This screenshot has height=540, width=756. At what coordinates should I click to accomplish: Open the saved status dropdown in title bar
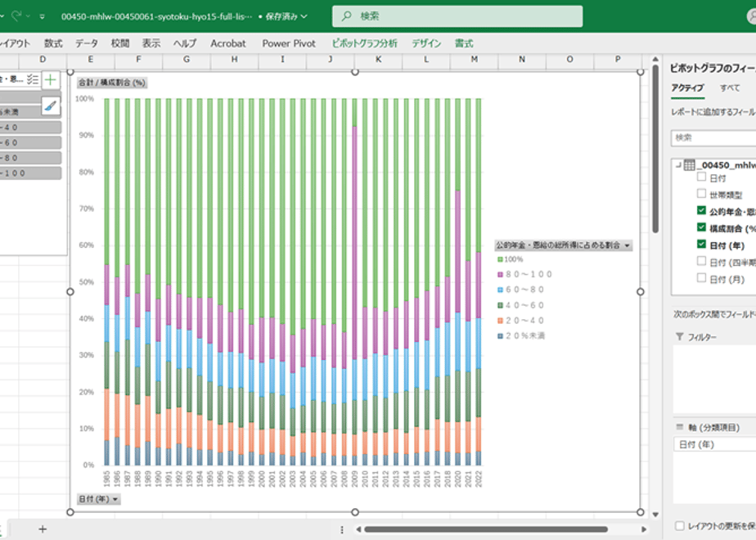pos(304,16)
